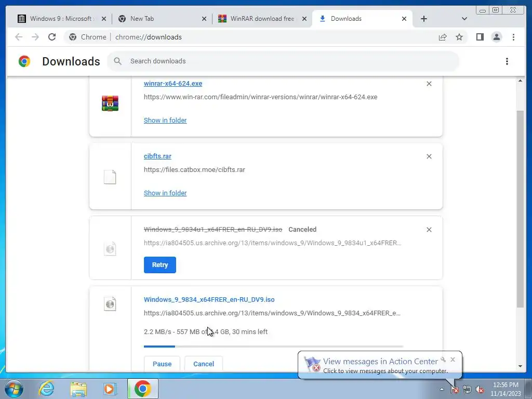Focus the Search downloads field
Image resolution: width=532 pixels, height=399 pixels.
(283, 61)
